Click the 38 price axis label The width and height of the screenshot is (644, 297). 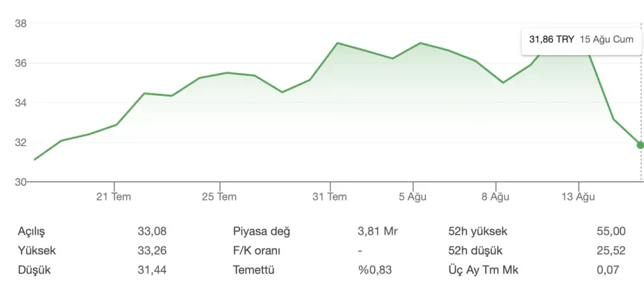[x=21, y=23]
